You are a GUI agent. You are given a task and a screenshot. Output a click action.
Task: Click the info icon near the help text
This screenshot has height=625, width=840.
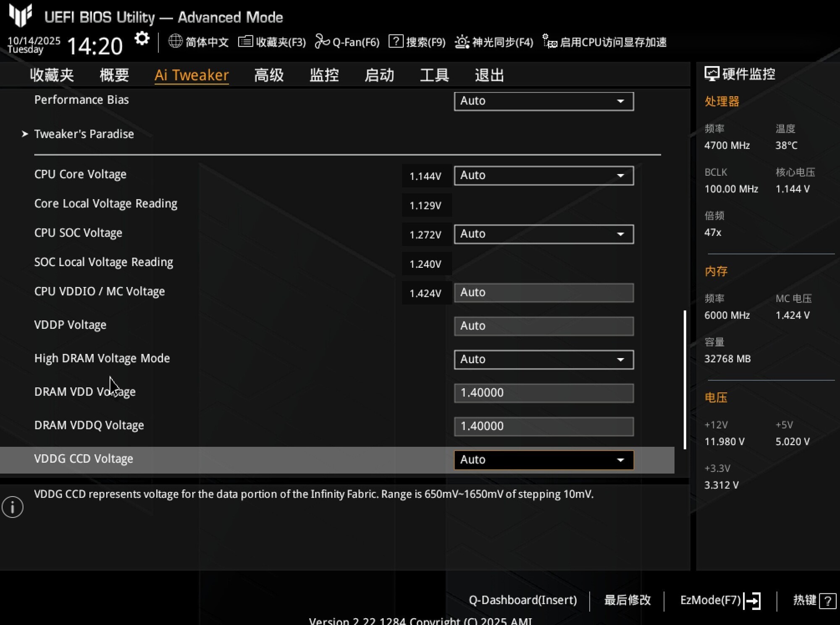click(12, 507)
